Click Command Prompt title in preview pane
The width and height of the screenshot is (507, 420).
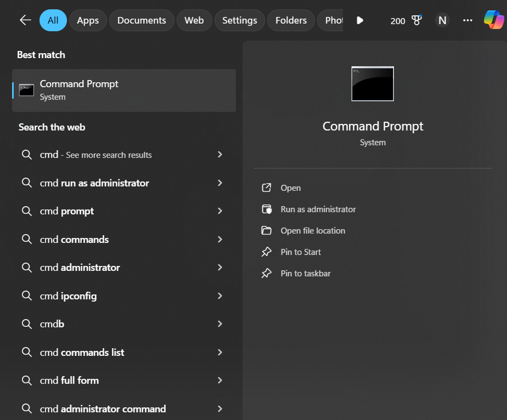373,126
